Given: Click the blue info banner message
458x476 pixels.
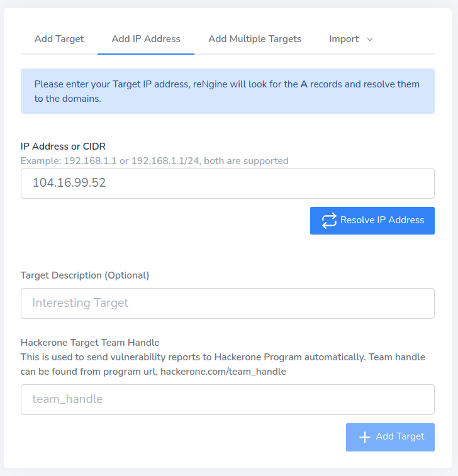Looking at the screenshot, I should click(x=228, y=91).
